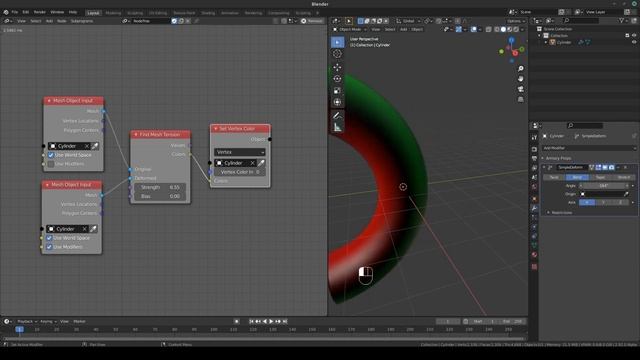Open the Object properties orange square tab

pos(534,199)
